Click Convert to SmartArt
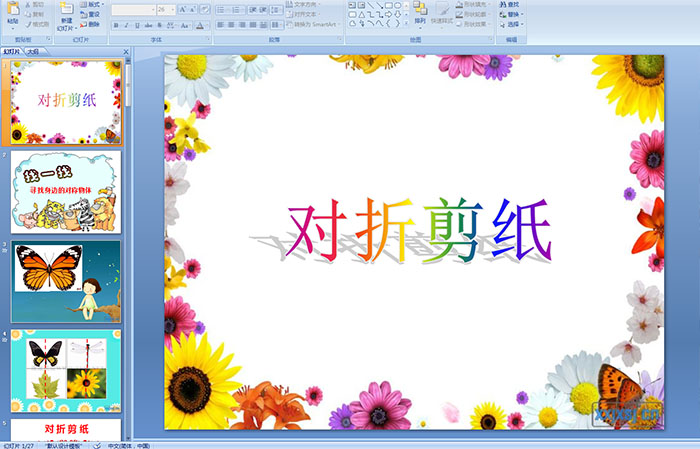This screenshot has height=449, width=700. pos(314,24)
